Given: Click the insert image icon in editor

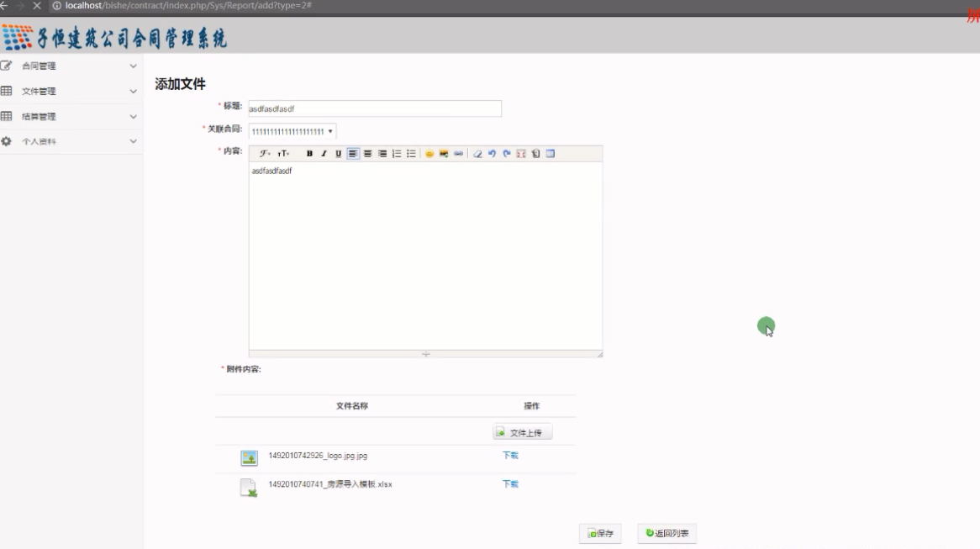Looking at the screenshot, I should (x=443, y=154).
